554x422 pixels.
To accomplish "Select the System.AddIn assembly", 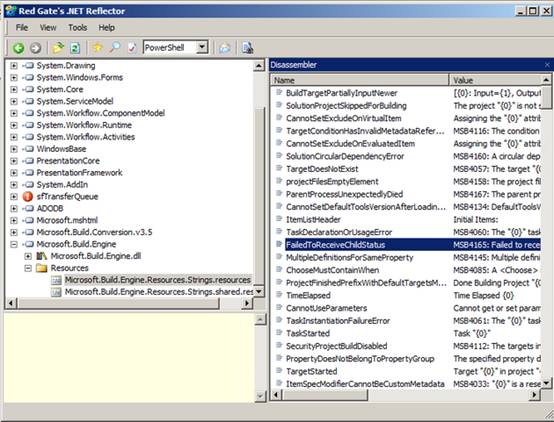I will click(62, 184).
